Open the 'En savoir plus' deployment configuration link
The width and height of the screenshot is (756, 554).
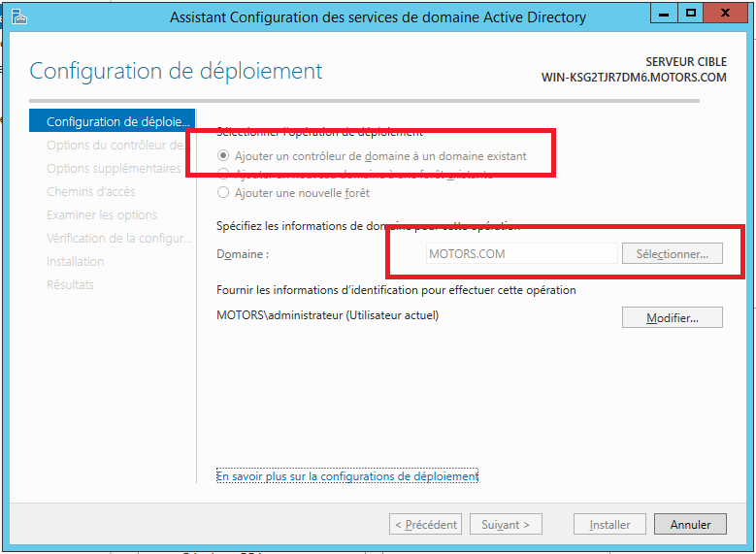[x=347, y=476]
